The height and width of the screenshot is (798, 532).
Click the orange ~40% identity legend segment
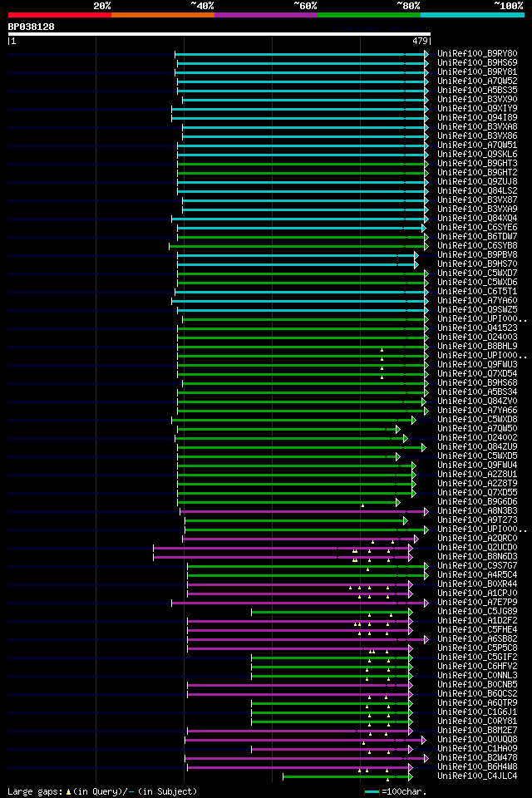point(163,15)
